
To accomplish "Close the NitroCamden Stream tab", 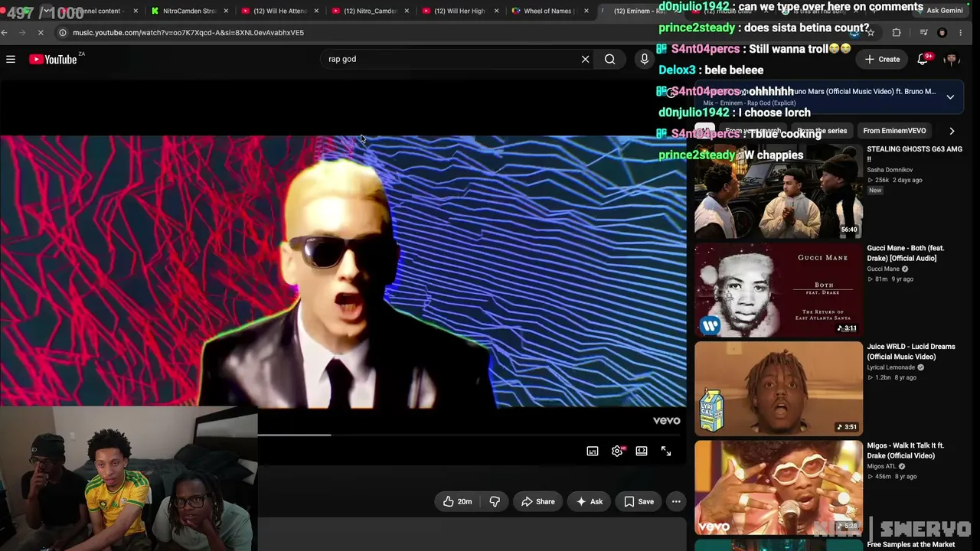I will 226,11.
